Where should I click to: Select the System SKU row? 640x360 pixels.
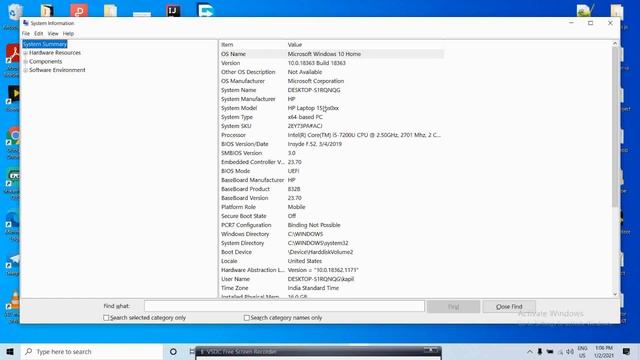[331, 126]
